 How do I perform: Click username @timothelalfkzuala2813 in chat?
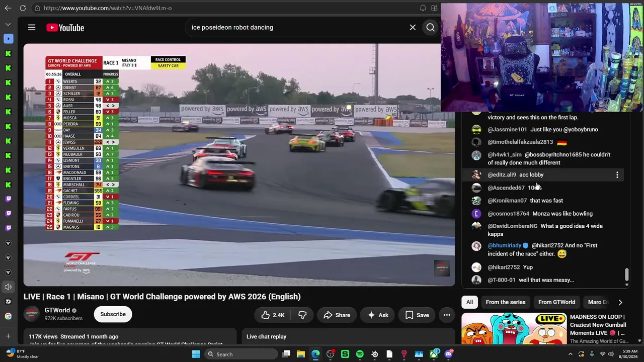point(520,142)
